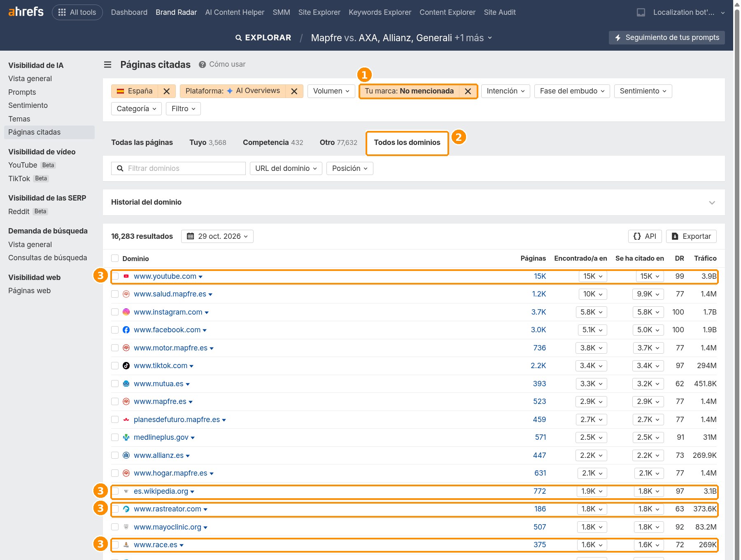741x560 pixels.
Task: Open the Intención filter dropdown
Action: [506, 91]
